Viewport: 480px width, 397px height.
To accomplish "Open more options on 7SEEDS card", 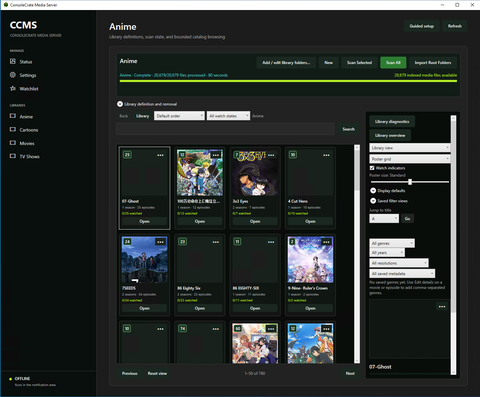I will click(x=160, y=242).
